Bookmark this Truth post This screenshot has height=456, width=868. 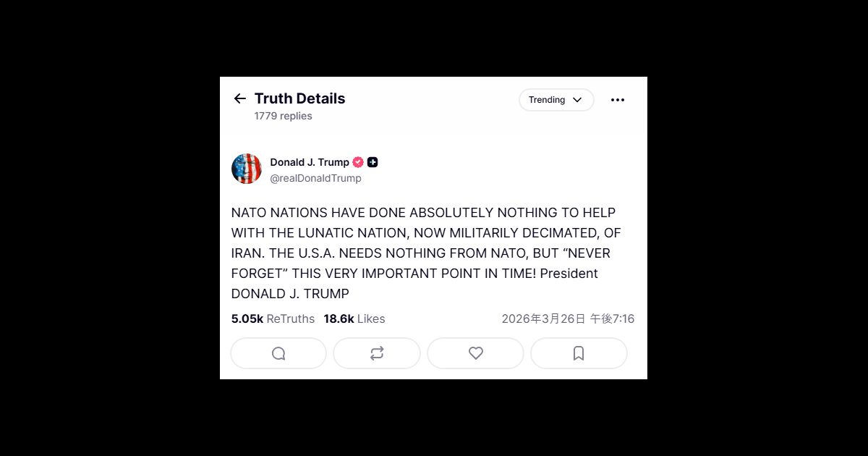point(579,353)
